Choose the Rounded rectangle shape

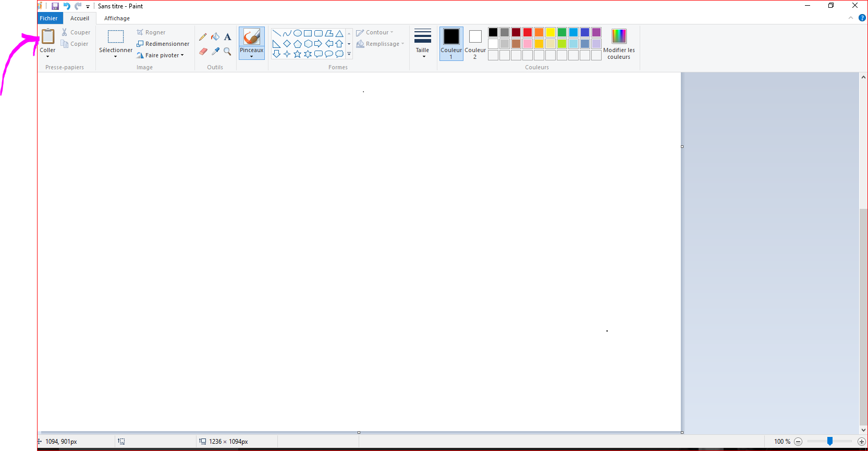(319, 33)
